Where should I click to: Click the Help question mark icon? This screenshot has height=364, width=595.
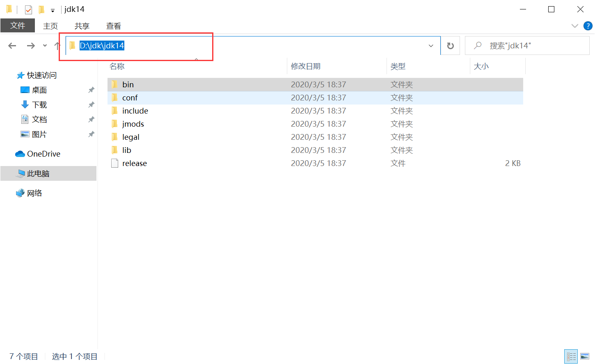click(x=588, y=25)
